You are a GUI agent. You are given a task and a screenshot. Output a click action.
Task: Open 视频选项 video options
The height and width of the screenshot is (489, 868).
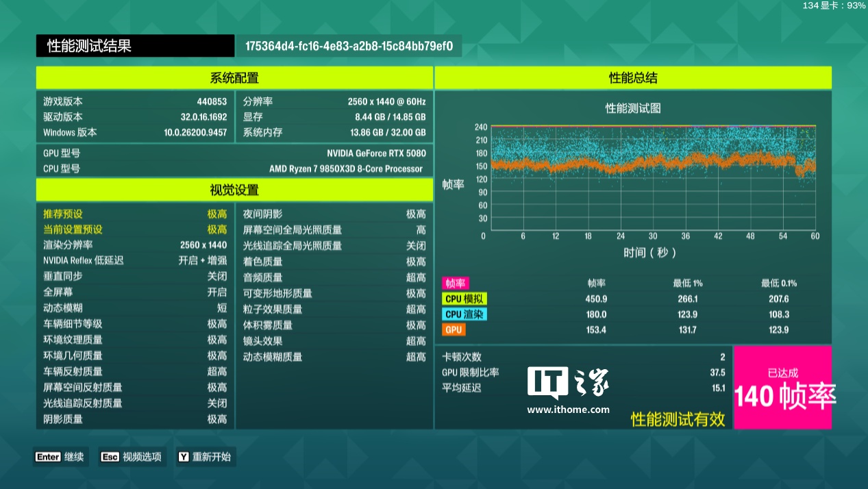pos(132,457)
